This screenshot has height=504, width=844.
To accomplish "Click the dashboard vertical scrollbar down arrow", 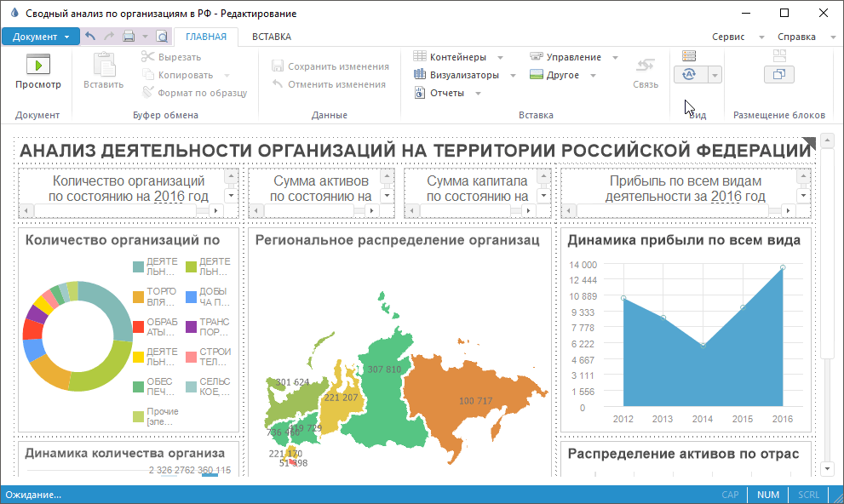I will [827, 468].
